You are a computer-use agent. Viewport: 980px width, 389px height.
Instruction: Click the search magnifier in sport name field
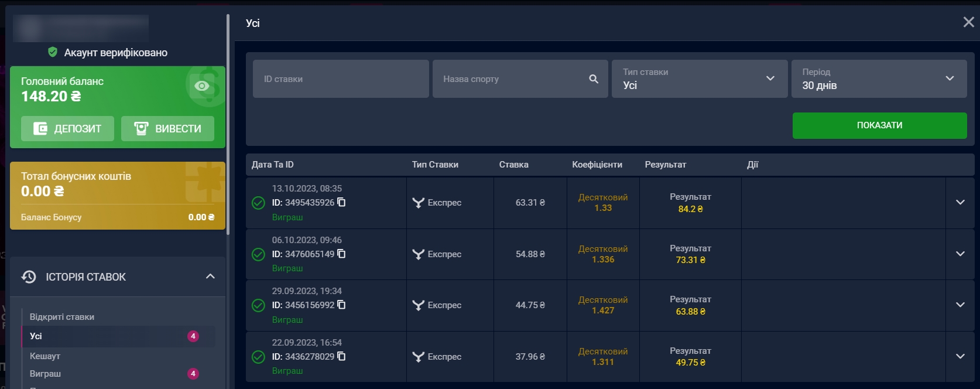594,79
